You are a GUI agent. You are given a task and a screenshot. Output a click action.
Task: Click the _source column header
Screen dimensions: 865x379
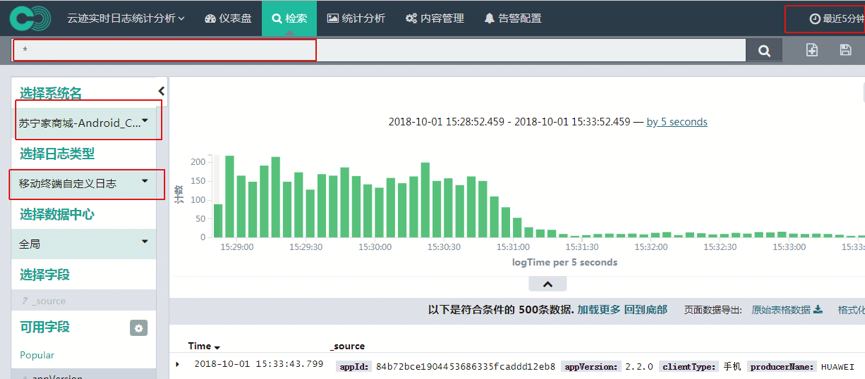348,346
